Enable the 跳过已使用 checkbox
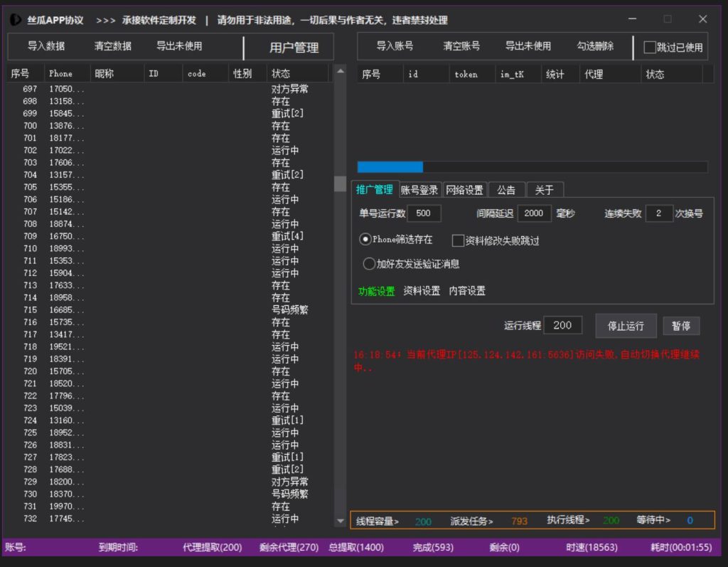Viewport: 728px width, 567px height. (x=650, y=48)
